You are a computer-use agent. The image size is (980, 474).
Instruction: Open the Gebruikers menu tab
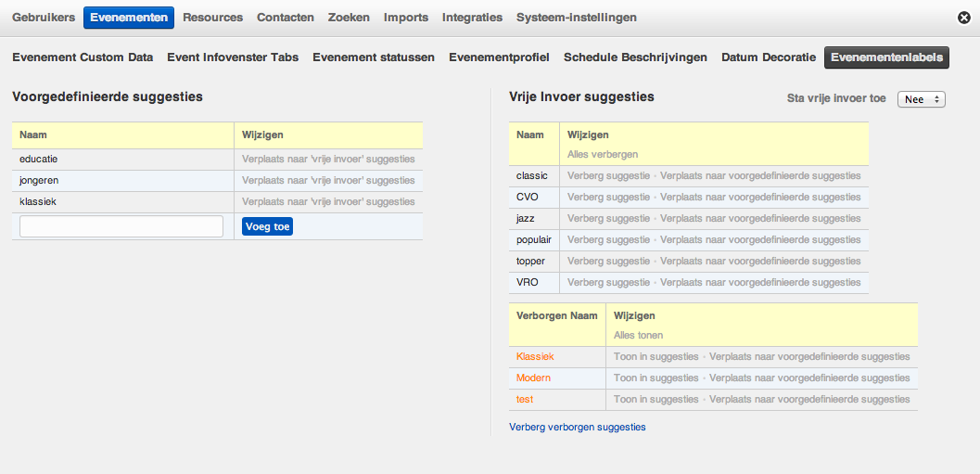(x=44, y=18)
